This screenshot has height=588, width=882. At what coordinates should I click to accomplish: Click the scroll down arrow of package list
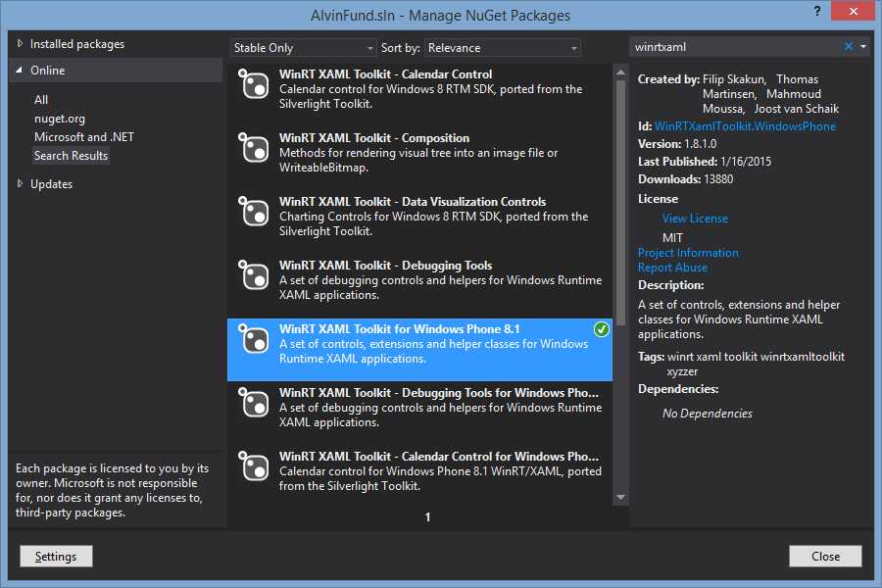click(x=620, y=498)
